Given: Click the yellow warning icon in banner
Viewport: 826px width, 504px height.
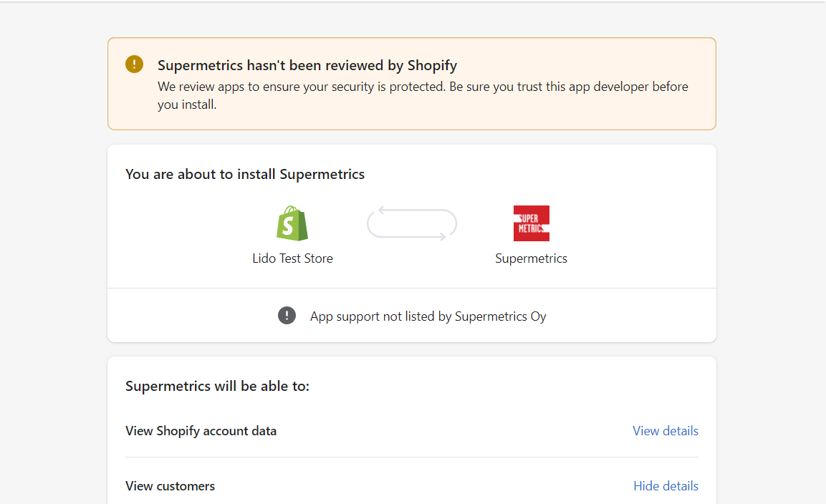Looking at the screenshot, I should pos(134,64).
